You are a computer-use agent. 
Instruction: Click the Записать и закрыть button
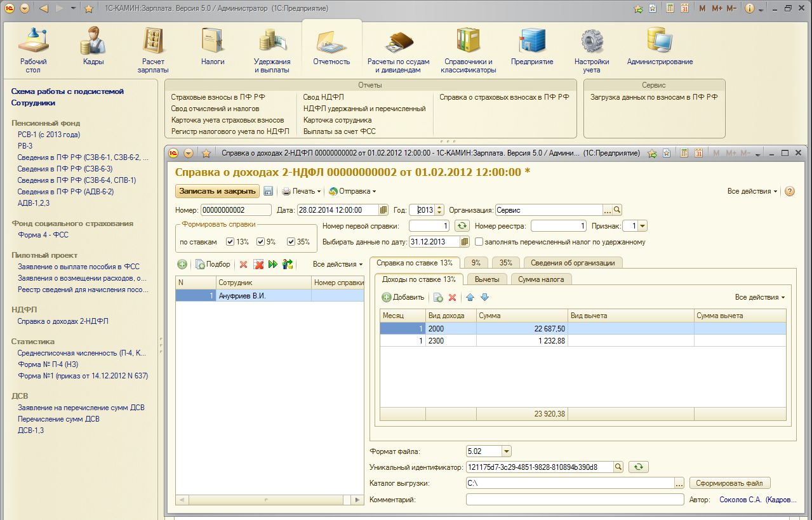click(217, 191)
